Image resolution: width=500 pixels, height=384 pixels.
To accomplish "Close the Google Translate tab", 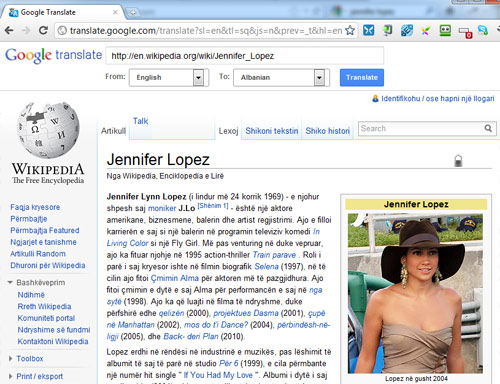I will coord(115,12).
